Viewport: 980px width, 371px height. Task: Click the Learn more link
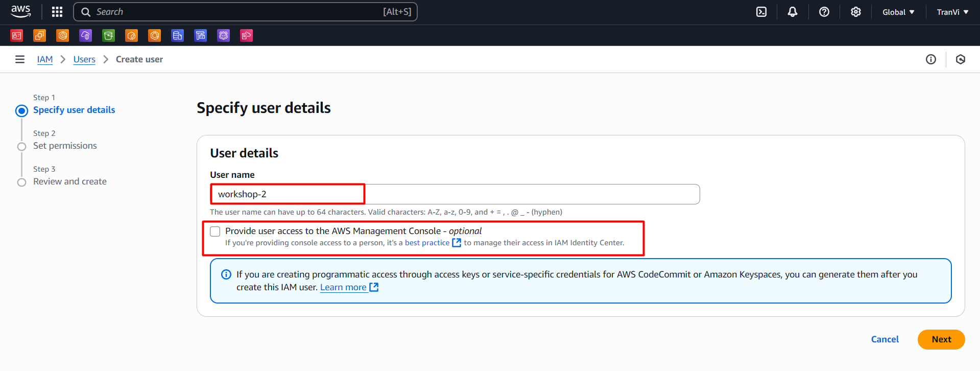pyautogui.click(x=343, y=287)
